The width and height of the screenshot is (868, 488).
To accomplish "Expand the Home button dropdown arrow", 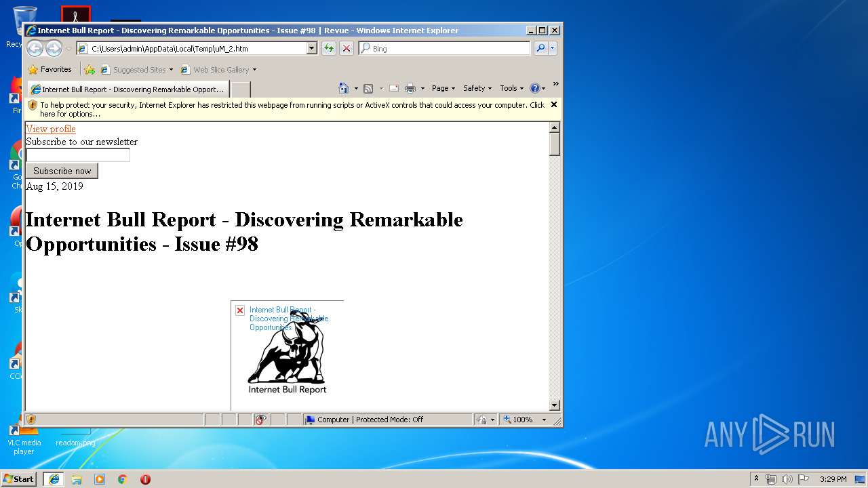I will [x=356, y=88].
